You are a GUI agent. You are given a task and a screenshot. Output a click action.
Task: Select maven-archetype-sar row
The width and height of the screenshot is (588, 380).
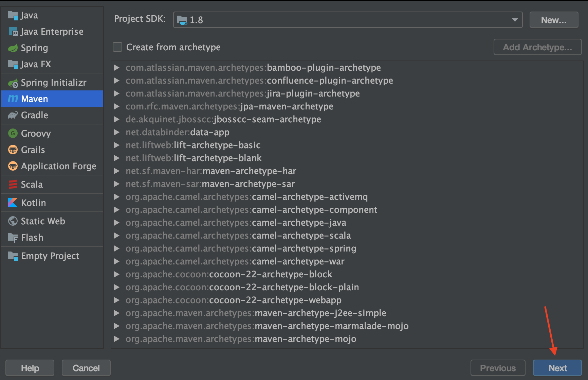[x=347, y=184]
